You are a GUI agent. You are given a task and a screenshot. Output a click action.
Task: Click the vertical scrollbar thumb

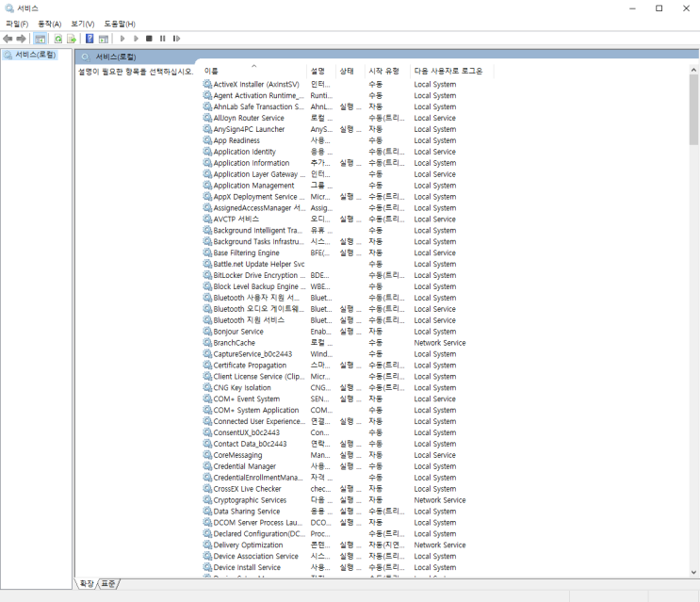pyautogui.click(x=693, y=110)
